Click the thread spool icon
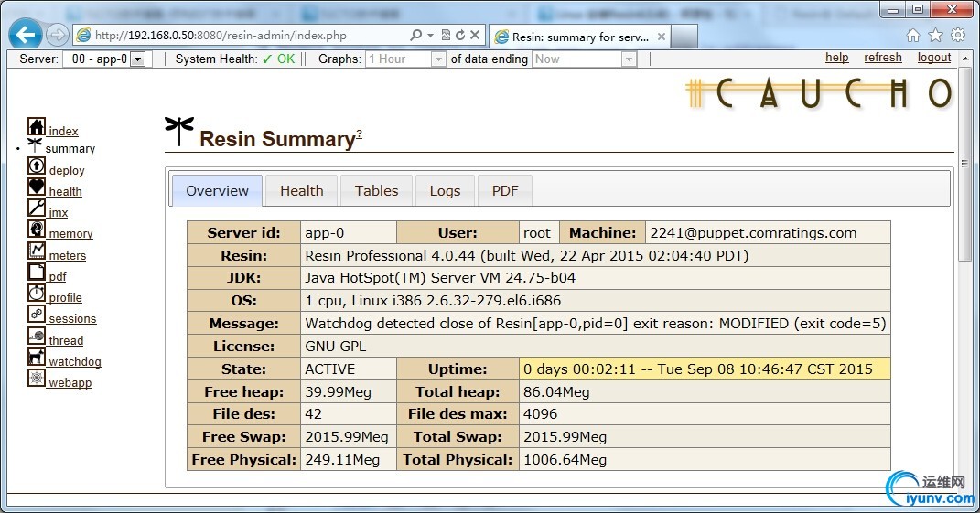The height and width of the screenshot is (513, 980). (x=37, y=337)
